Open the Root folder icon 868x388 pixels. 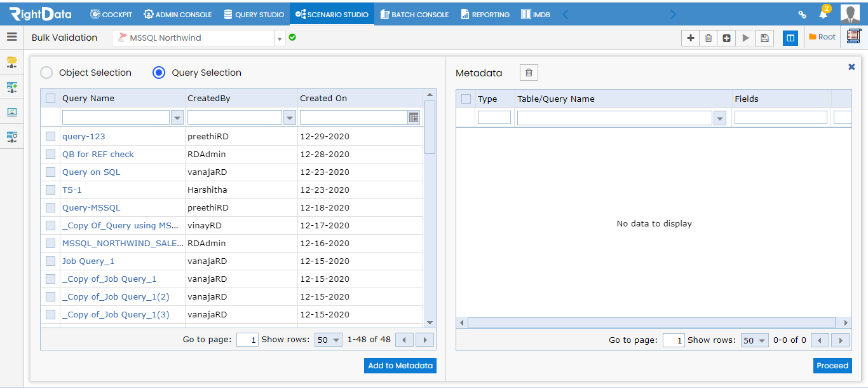pos(813,37)
